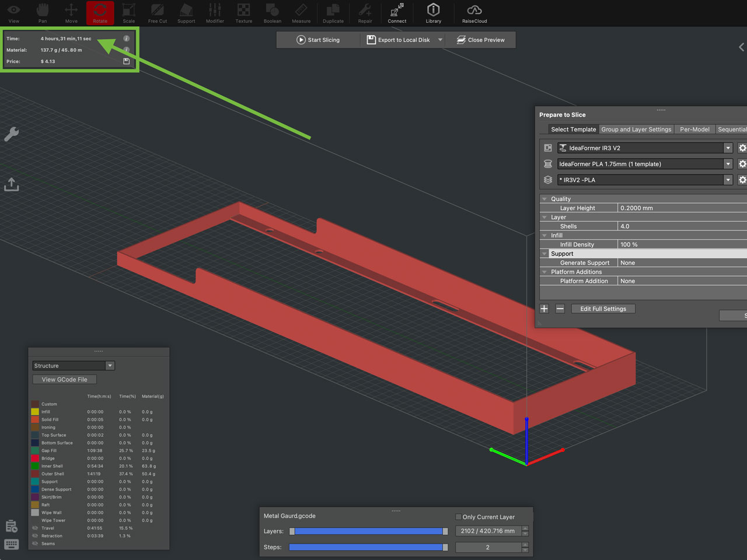Viewport: 747px width, 560px height.
Task: Select the Rotate tool in the toolbar
Action: click(x=100, y=13)
